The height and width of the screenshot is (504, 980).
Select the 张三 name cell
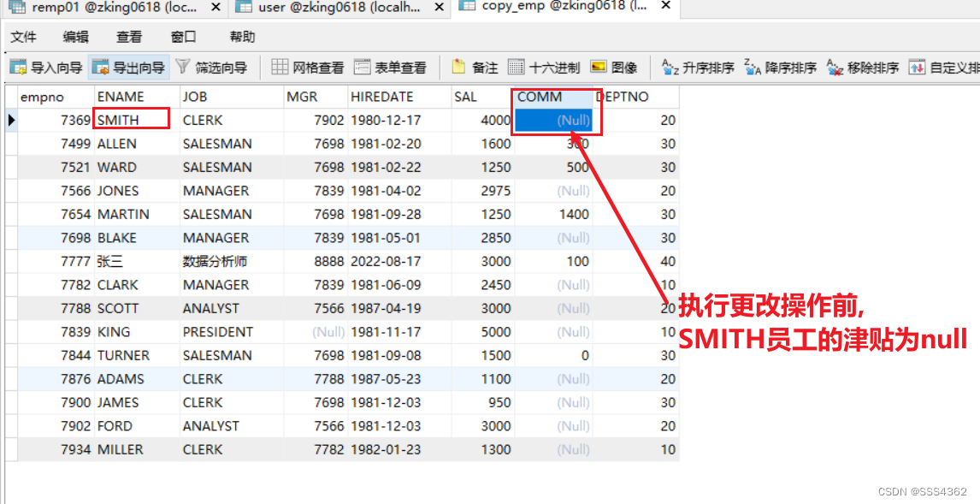[137, 261]
